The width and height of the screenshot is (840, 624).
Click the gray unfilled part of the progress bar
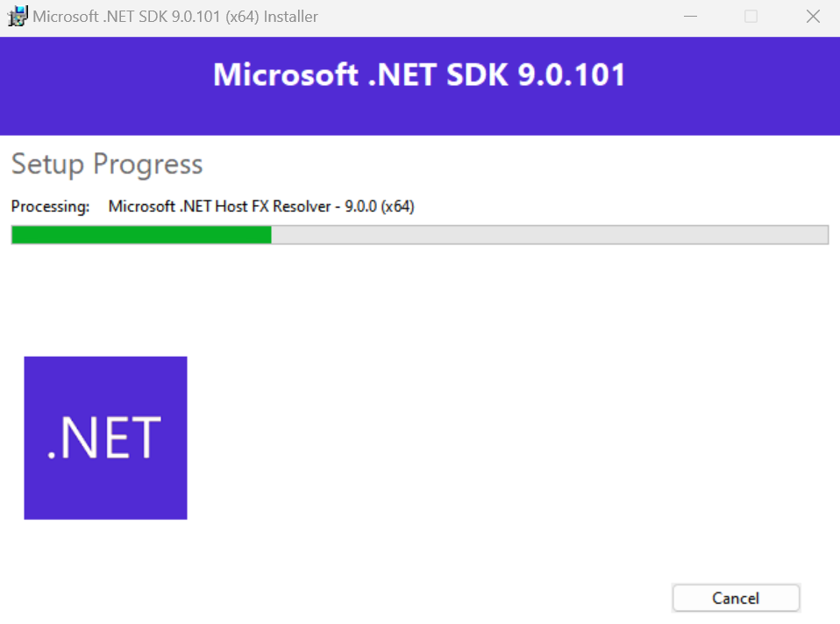click(x=550, y=235)
